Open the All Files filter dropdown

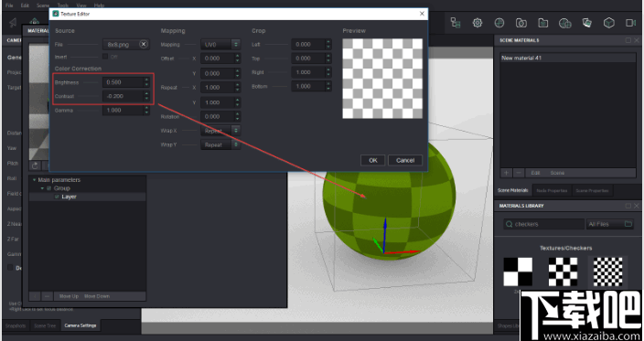(x=610, y=224)
